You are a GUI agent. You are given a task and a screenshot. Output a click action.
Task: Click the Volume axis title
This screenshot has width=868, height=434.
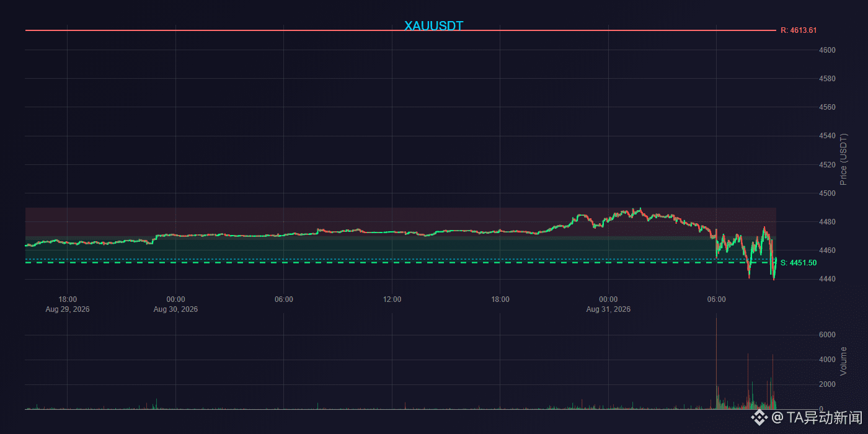coord(843,361)
